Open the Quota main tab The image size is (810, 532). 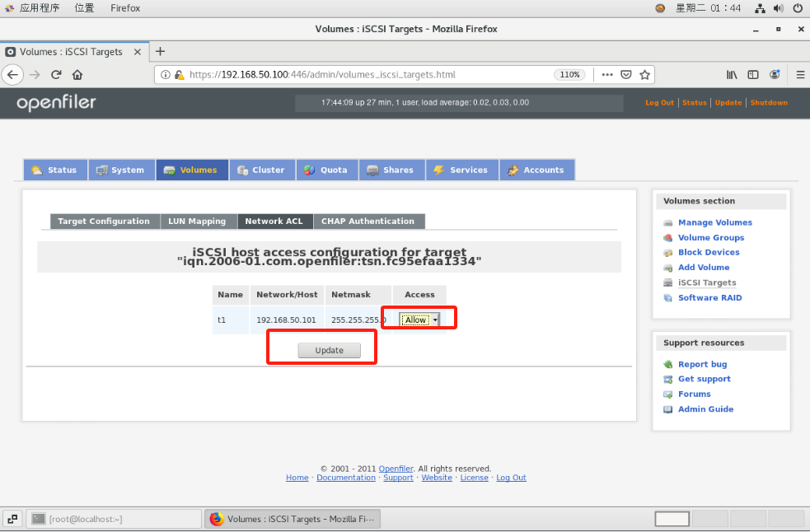click(327, 170)
